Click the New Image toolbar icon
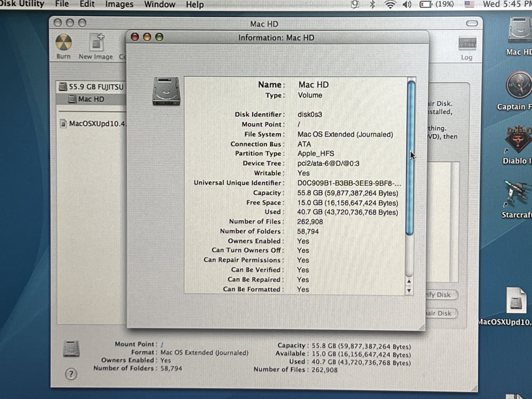 (96, 43)
